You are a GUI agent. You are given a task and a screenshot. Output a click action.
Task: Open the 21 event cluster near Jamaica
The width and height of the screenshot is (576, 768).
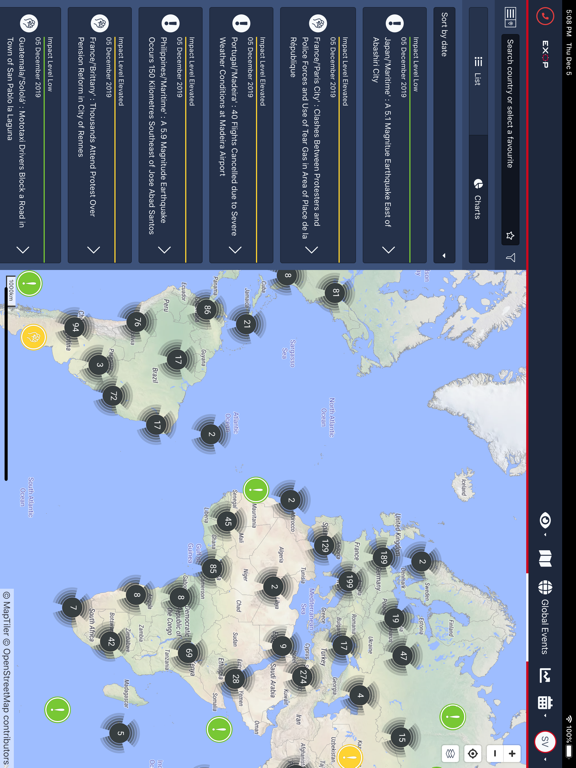[x=246, y=324]
